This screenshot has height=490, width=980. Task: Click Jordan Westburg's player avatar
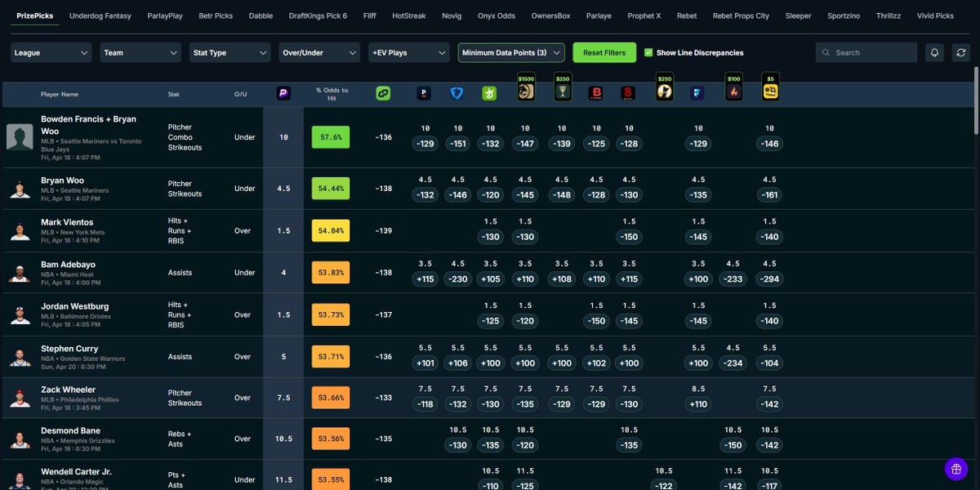[x=20, y=315]
